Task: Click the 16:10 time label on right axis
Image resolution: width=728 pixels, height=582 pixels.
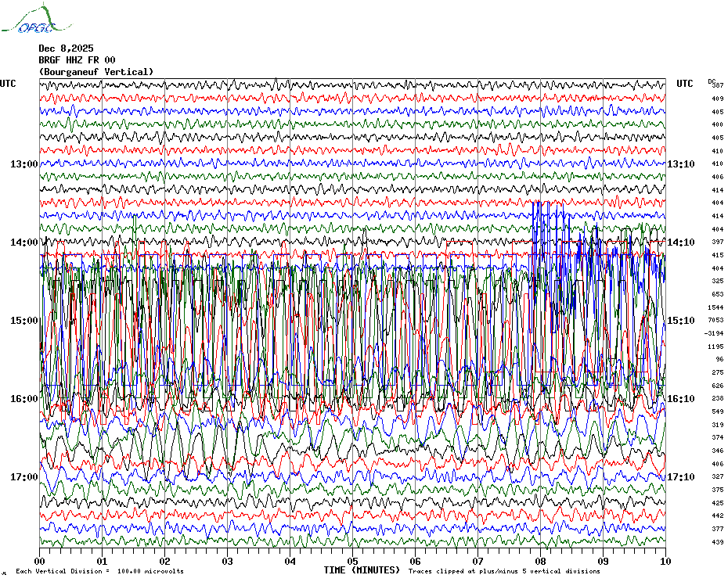Action: point(679,399)
